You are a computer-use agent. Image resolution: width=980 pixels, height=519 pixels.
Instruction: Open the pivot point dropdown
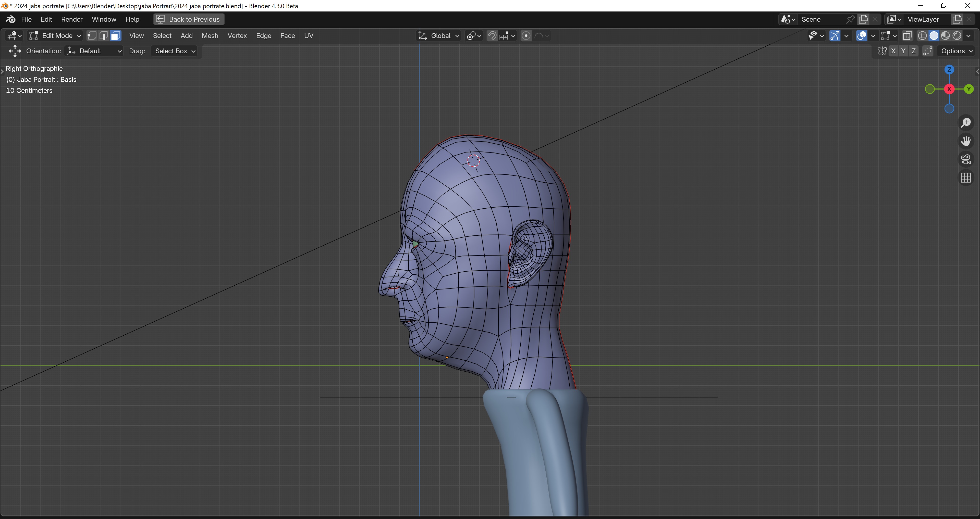click(474, 35)
